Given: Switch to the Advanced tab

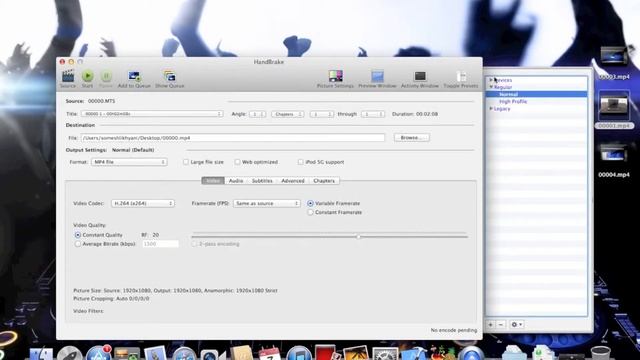Looking at the screenshot, I should 293,181.
